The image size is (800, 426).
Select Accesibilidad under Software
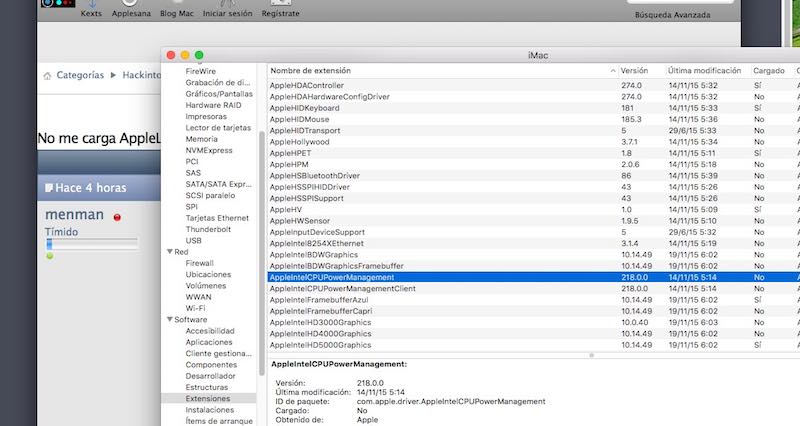[210, 331]
